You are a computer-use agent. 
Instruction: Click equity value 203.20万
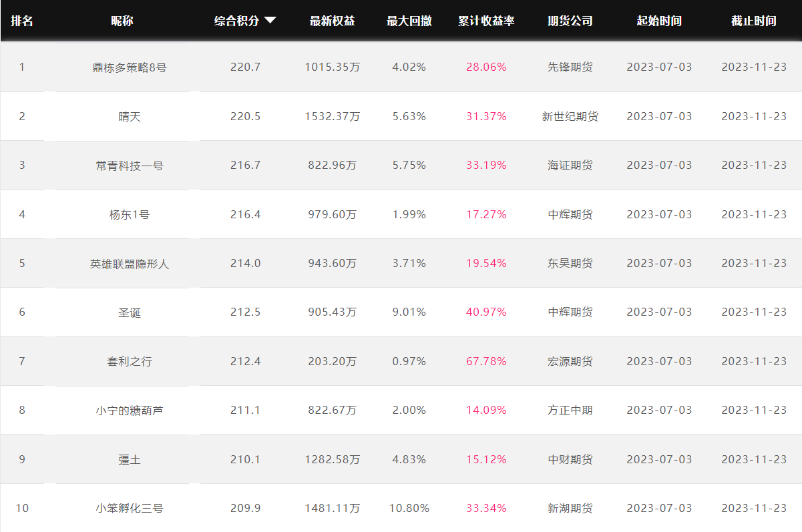333,361
